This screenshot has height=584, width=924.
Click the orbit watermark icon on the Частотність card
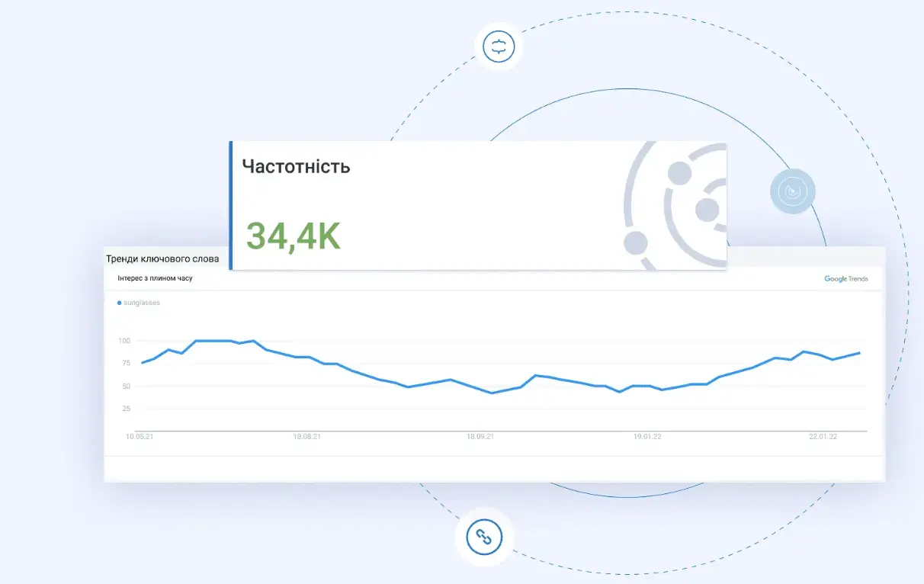coord(677,204)
